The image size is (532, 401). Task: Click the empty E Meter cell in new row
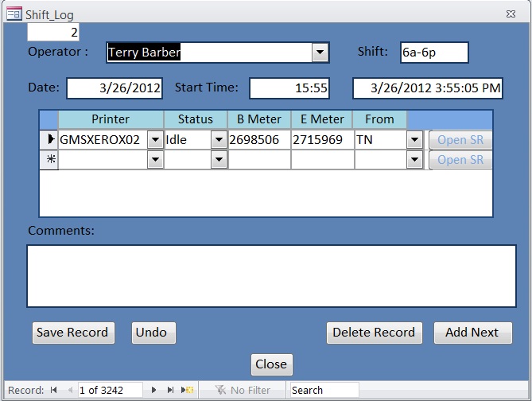click(x=322, y=160)
